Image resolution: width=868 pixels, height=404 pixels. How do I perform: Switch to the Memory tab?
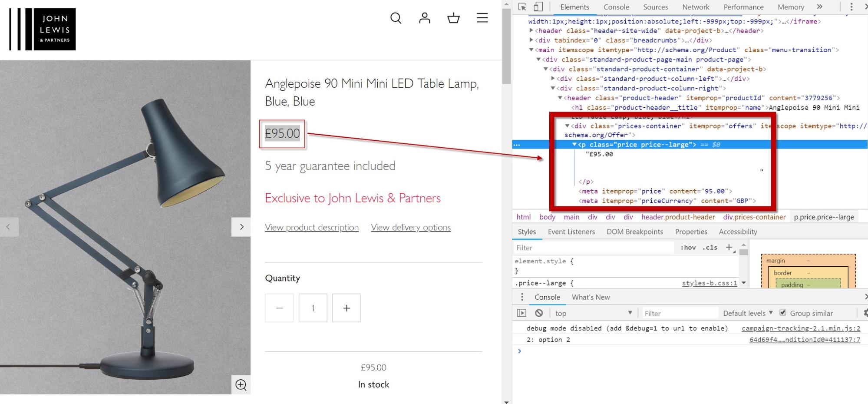[x=791, y=7]
